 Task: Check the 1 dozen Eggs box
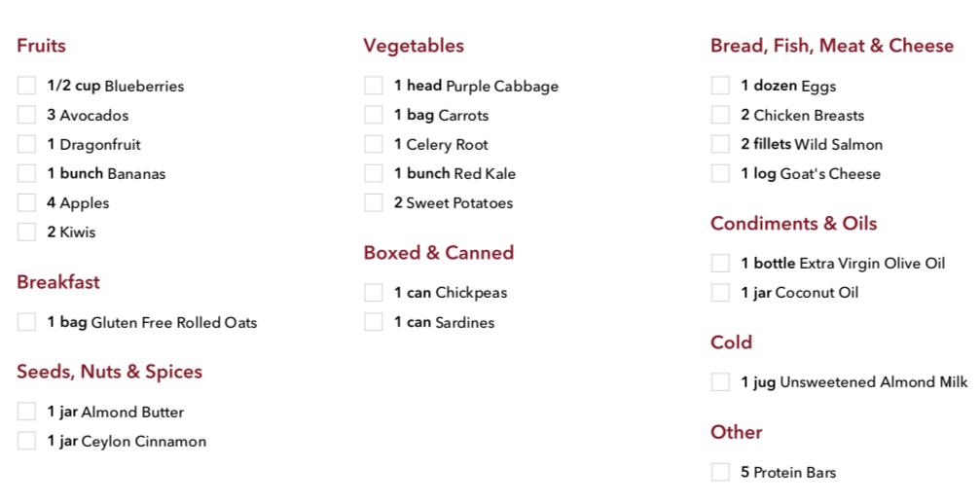[x=720, y=86]
